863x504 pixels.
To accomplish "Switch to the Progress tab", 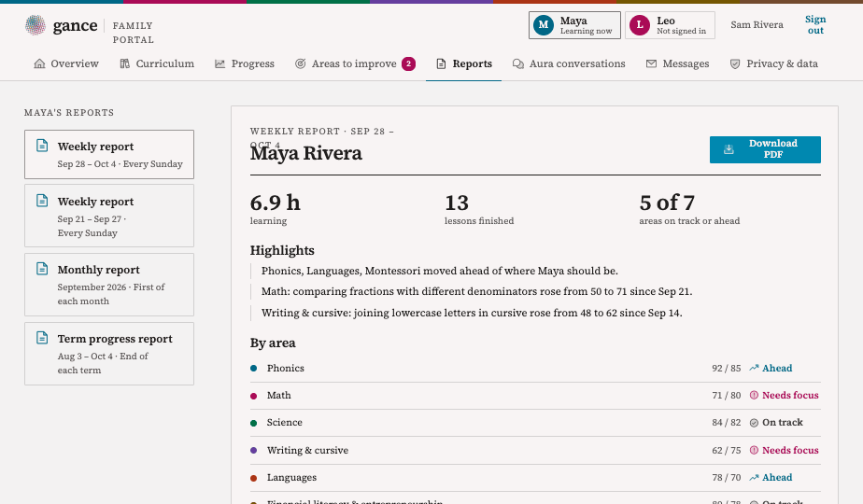I will pyautogui.click(x=245, y=63).
